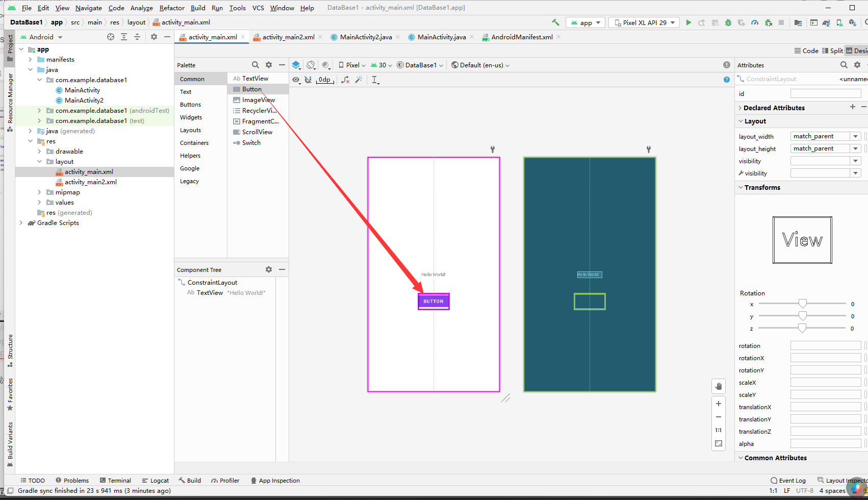Open the AVD Manager from the toolbar
Viewport: 868px width, 500px height.
pos(839,22)
